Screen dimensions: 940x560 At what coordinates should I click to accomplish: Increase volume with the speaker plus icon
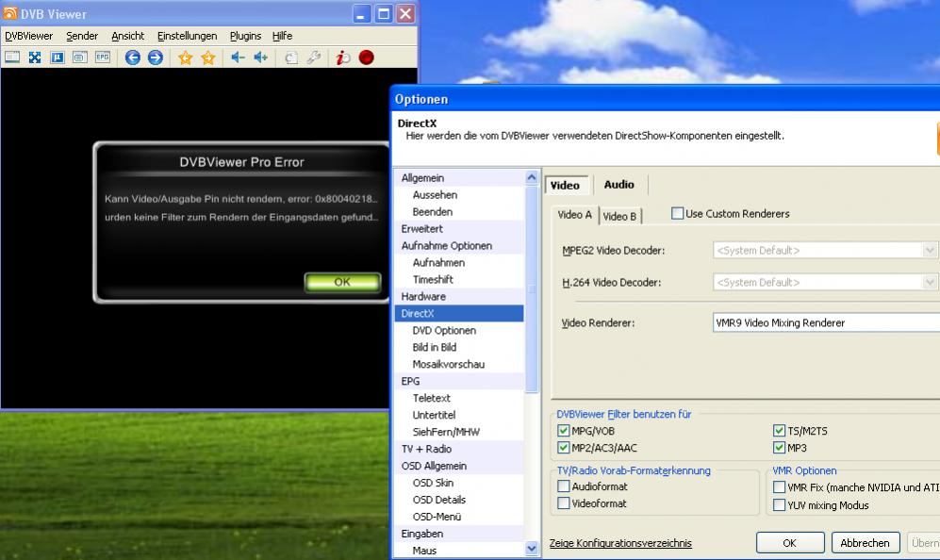tap(261, 58)
